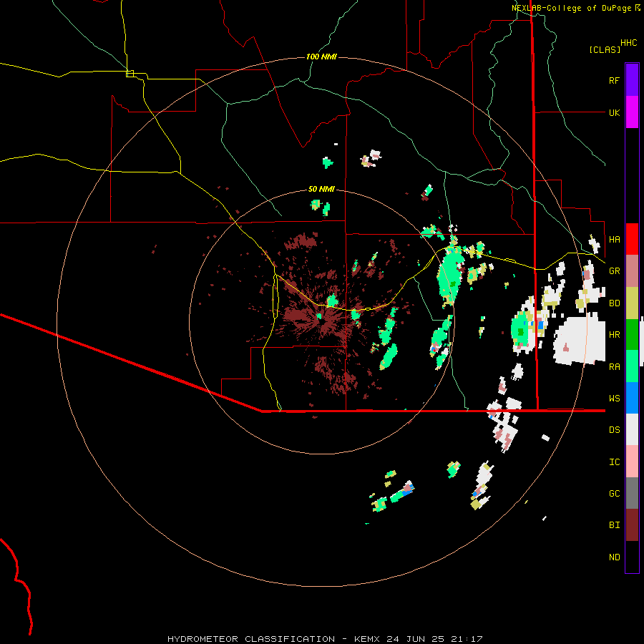Click the 'KEMX' radar site identifier
This screenshot has height=644, width=644.
[366, 639]
